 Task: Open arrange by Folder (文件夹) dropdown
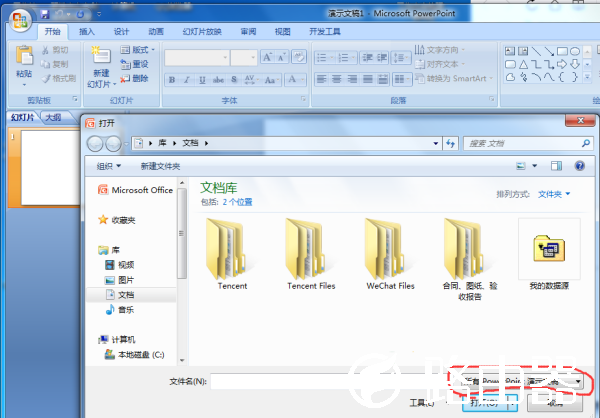[x=554, y=194]
